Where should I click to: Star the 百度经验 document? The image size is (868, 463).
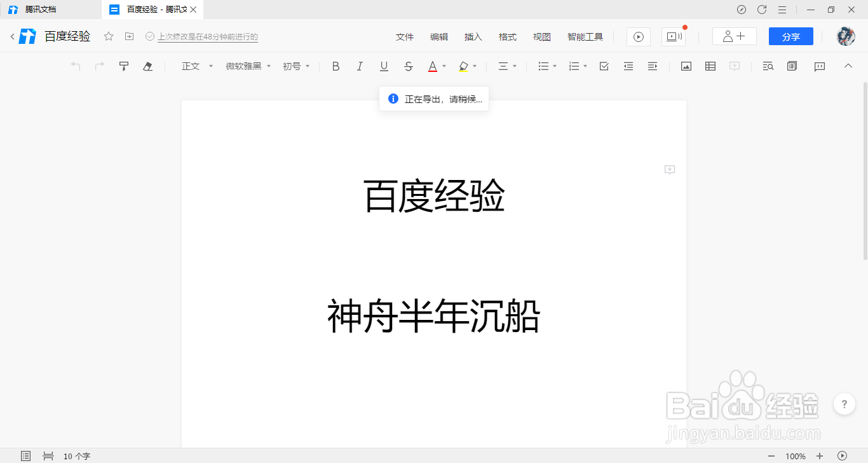109,37
